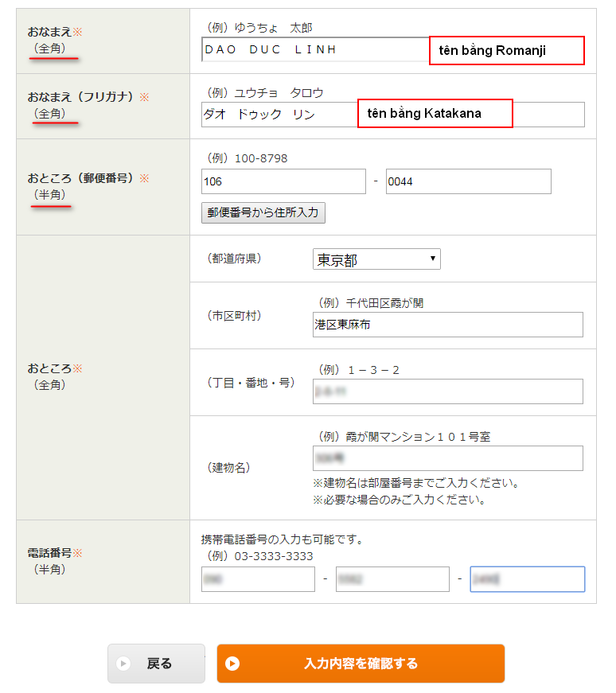Select the first phone number input box

click(257, 579)
